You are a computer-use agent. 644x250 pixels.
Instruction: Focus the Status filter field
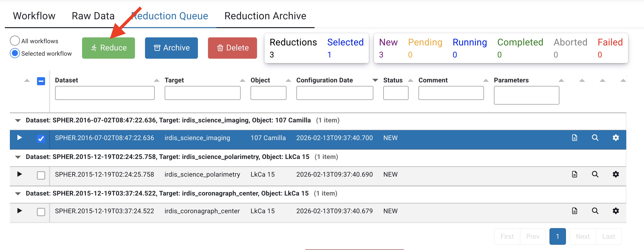(396, 93)
